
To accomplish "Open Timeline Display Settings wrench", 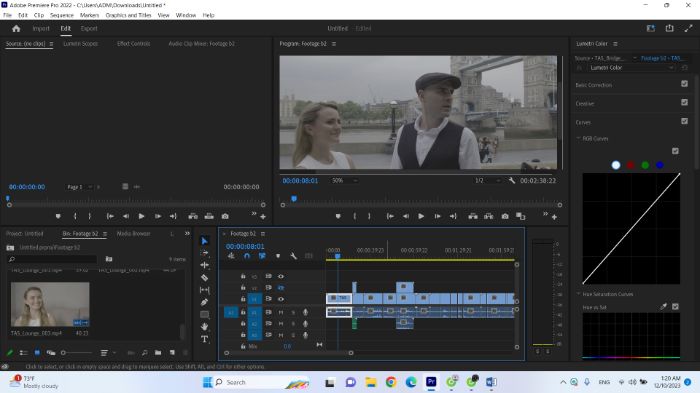I will 293,256.
